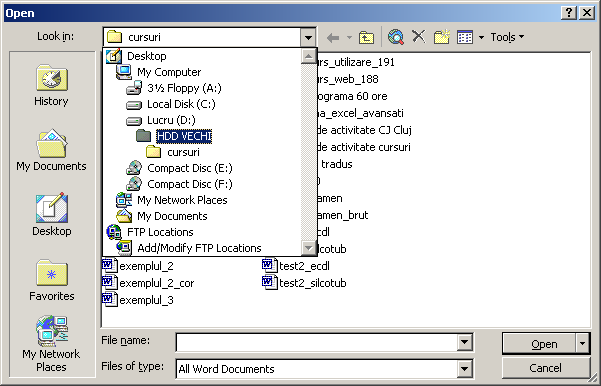The image size is (601, 386).
Task: Open the Tools menu
Action: (x=507, y=37)
